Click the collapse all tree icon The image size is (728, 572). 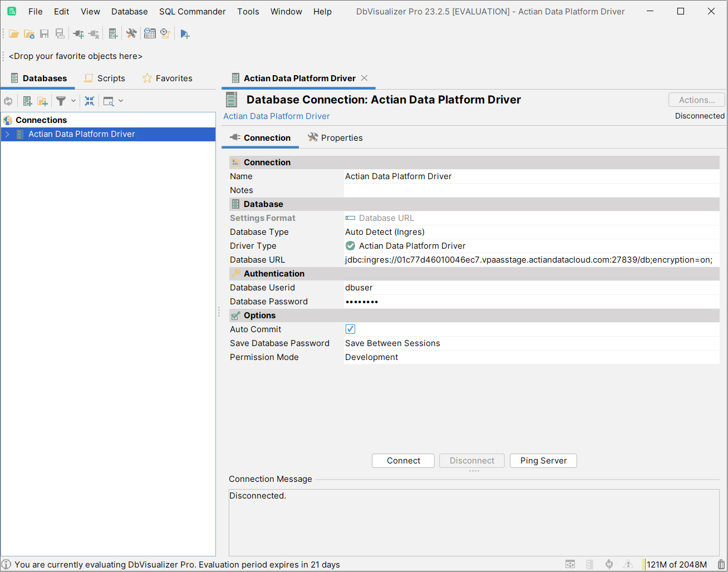[x=90, y=101]
